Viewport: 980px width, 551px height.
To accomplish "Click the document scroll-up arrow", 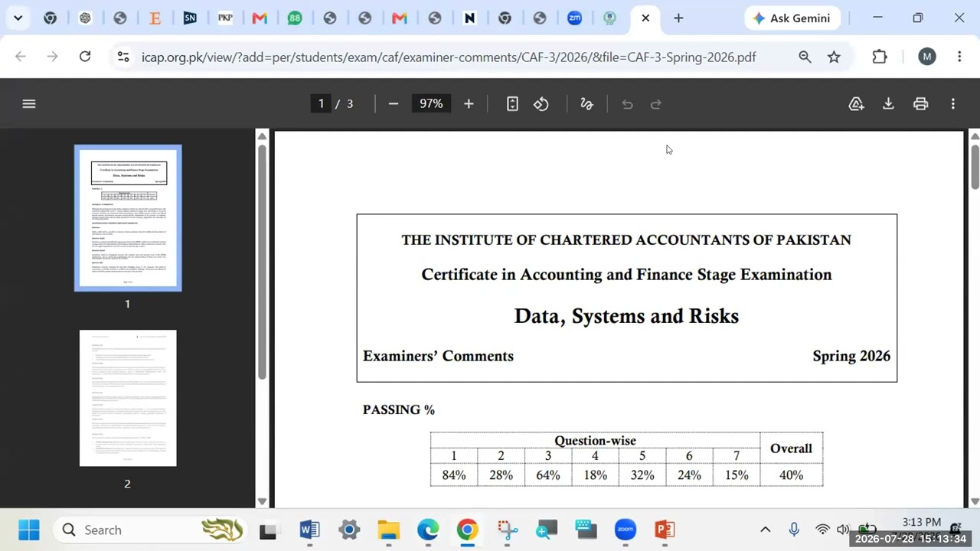I will point(975,136).
